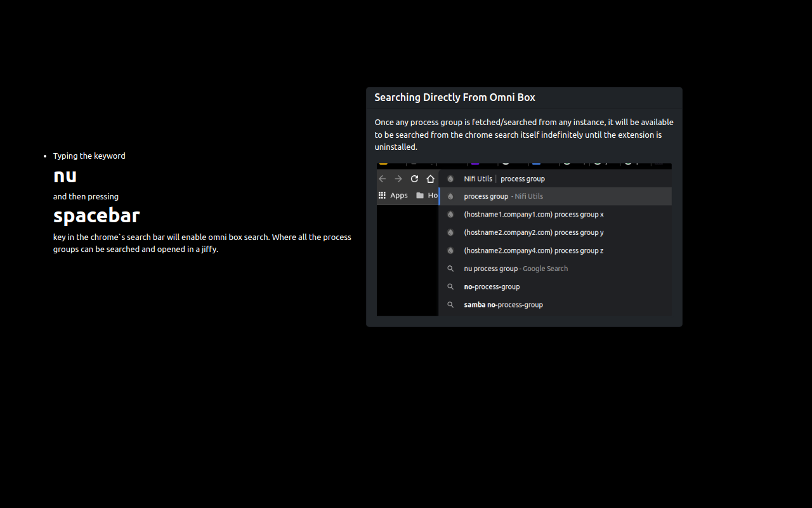Click magnifier icon beside samba no-process-group
The height and width of the screenshot is (508, 812).
[x=450, y=305]
